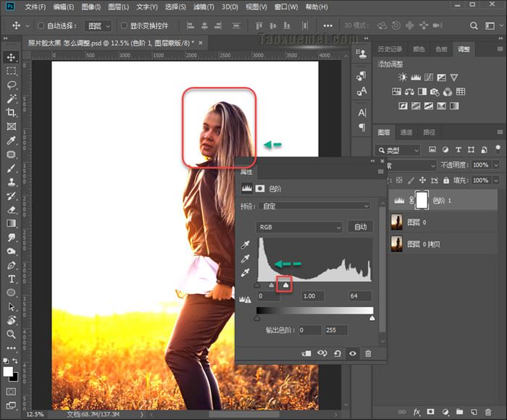Open the 滤镜(T) menu
507x420 pixels.
[204, 7]
